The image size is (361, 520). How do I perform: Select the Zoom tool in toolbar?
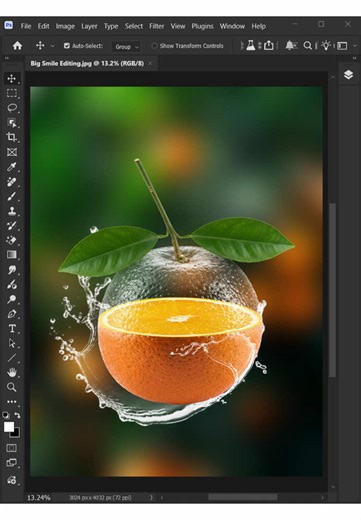point(12,387)
